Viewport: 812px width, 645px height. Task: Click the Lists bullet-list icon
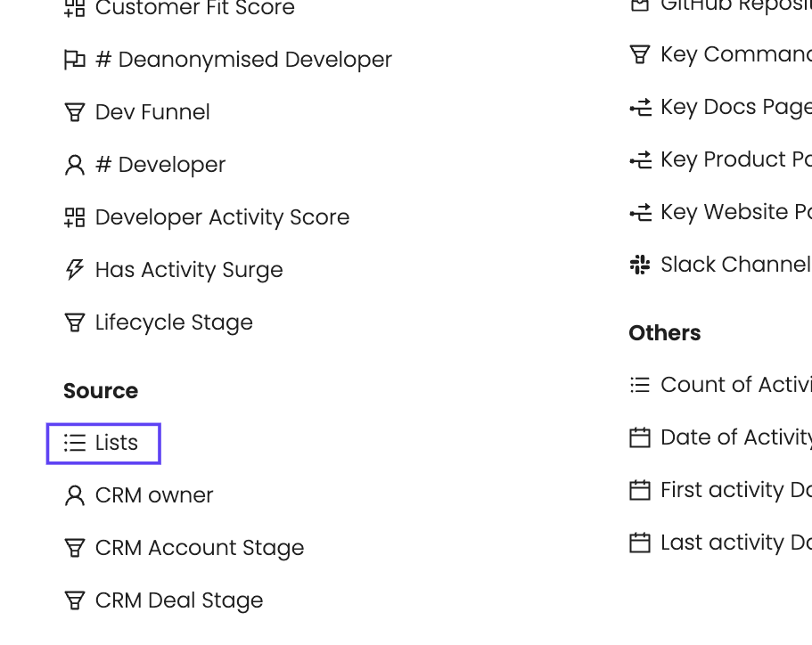75,443
